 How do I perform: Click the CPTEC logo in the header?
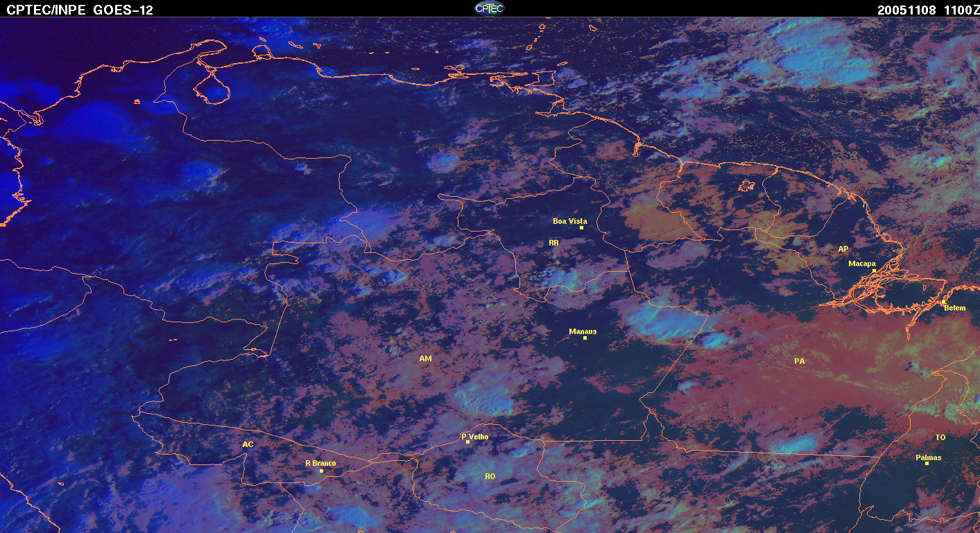click(x=490, y=8)
